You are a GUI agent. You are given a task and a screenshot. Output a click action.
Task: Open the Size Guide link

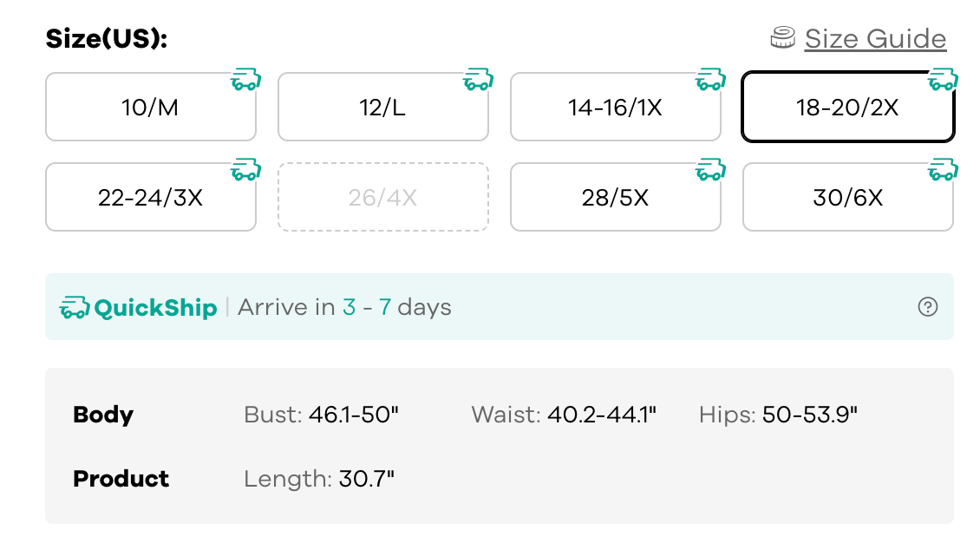(x=874, y=39)
